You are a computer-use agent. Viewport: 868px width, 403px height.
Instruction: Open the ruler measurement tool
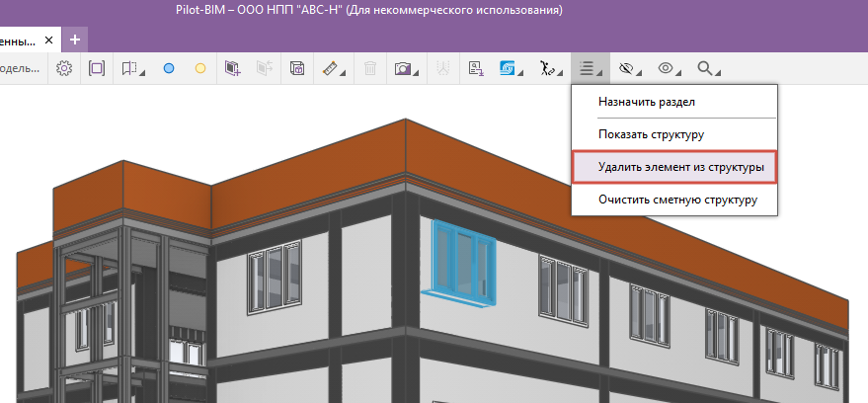point(334,68)
